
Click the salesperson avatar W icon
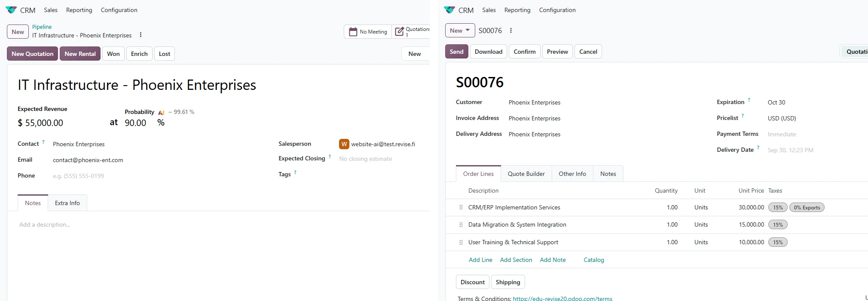[x=344, y=144]
